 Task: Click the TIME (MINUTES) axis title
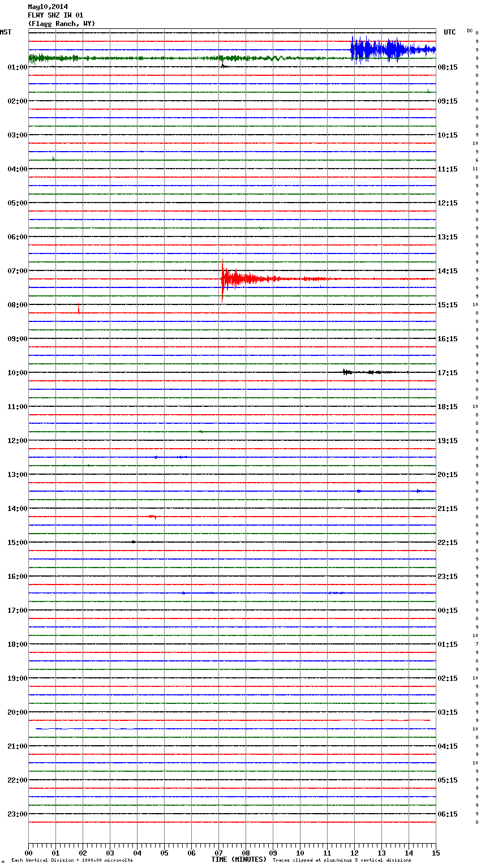239,860
